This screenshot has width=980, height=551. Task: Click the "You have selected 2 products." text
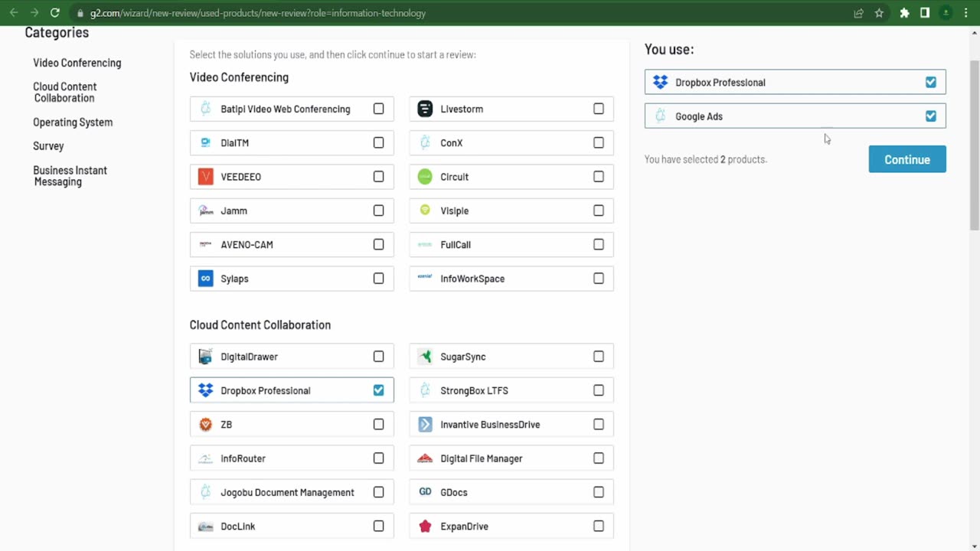click(706, 159)
